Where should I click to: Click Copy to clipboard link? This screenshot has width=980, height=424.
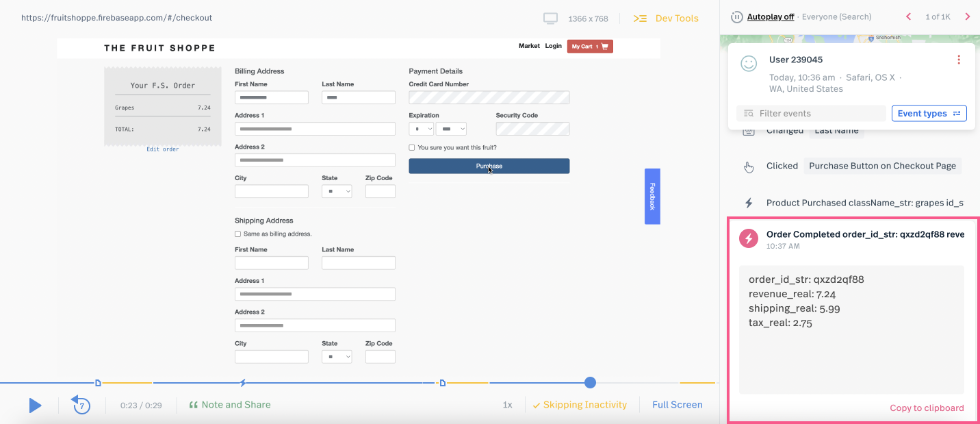pyautogui.click(x=927, y=408)
